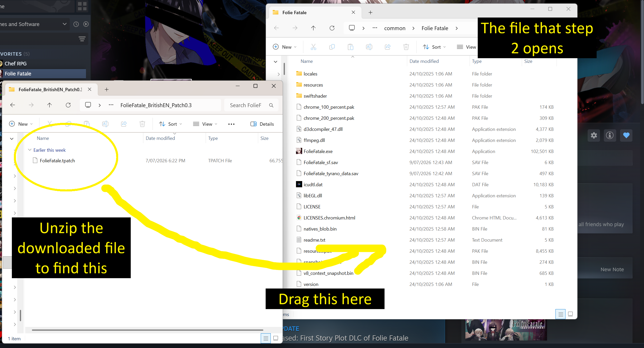Click Back arrow in Folie Fatale window
This screenshot has height=348, width=644.
click(276, 28)
